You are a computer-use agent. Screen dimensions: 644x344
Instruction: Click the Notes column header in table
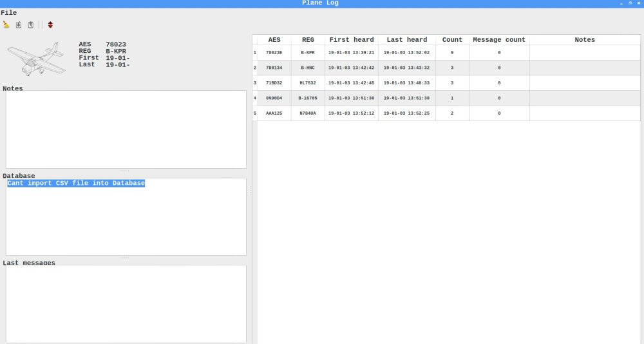[x=585, y=40]
